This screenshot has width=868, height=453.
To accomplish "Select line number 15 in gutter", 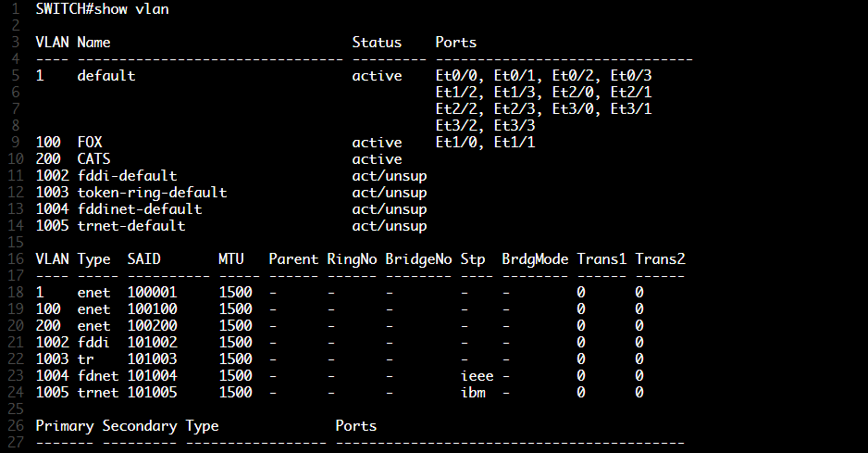I will tap(16, 243).
